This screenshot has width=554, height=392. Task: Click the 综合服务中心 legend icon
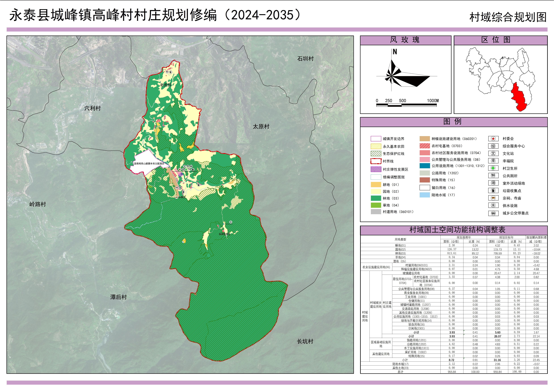point(493,146)
